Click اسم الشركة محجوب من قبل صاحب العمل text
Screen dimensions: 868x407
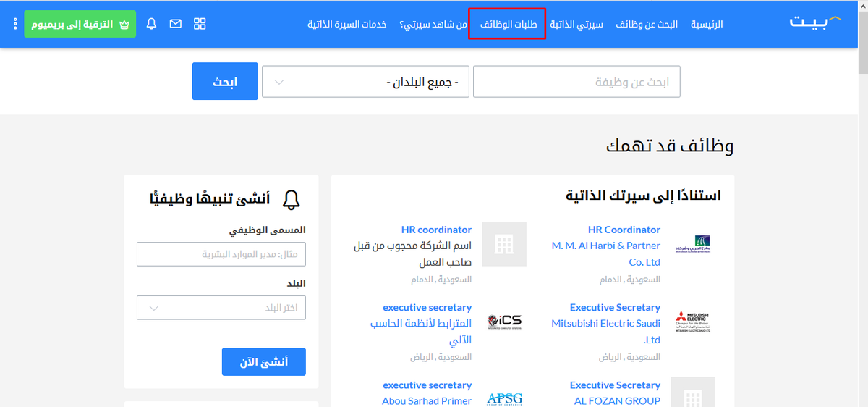(413, 253)
